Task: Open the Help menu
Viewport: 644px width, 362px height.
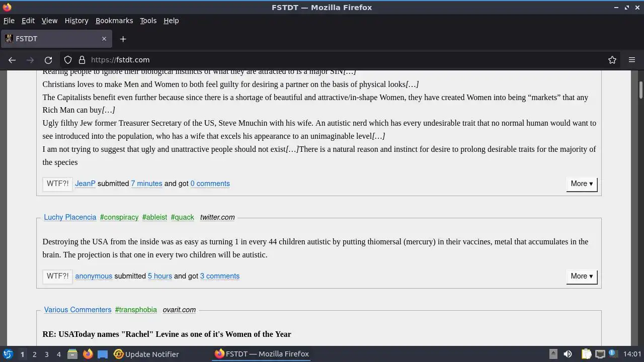Action: (x=171, y=21)
